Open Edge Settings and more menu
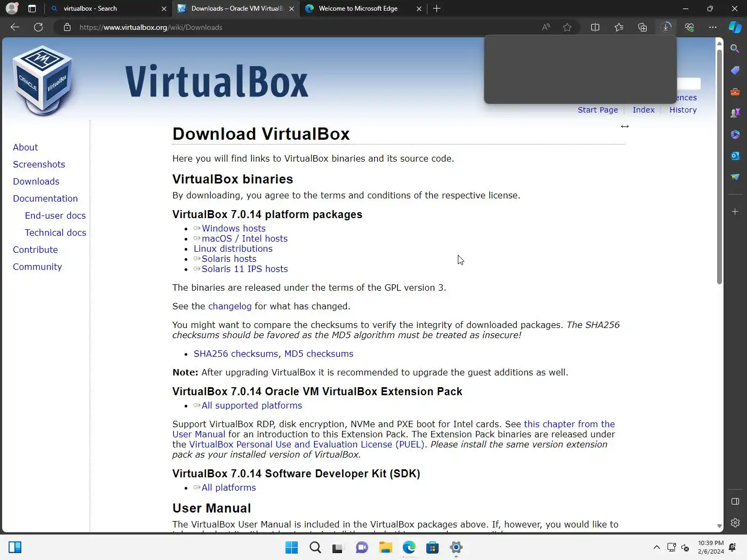 713,27
